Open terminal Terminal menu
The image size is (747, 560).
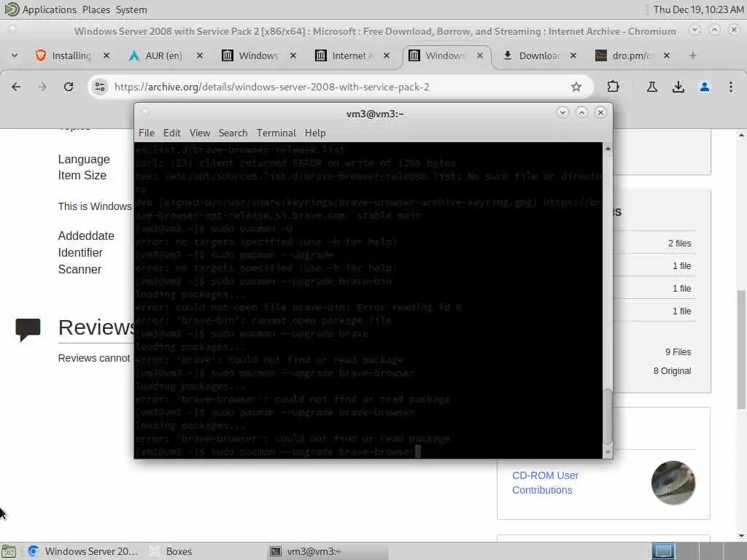(x=276, y=133)
